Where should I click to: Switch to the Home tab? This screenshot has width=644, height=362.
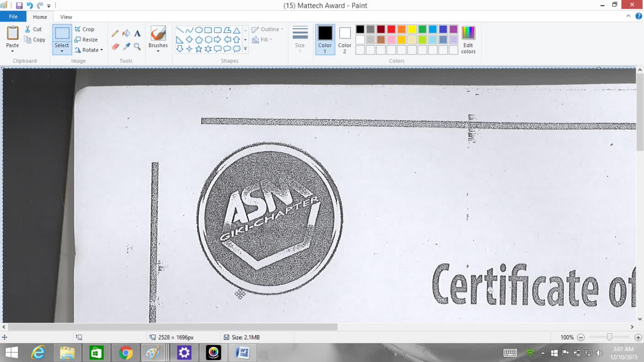[40, 17]
